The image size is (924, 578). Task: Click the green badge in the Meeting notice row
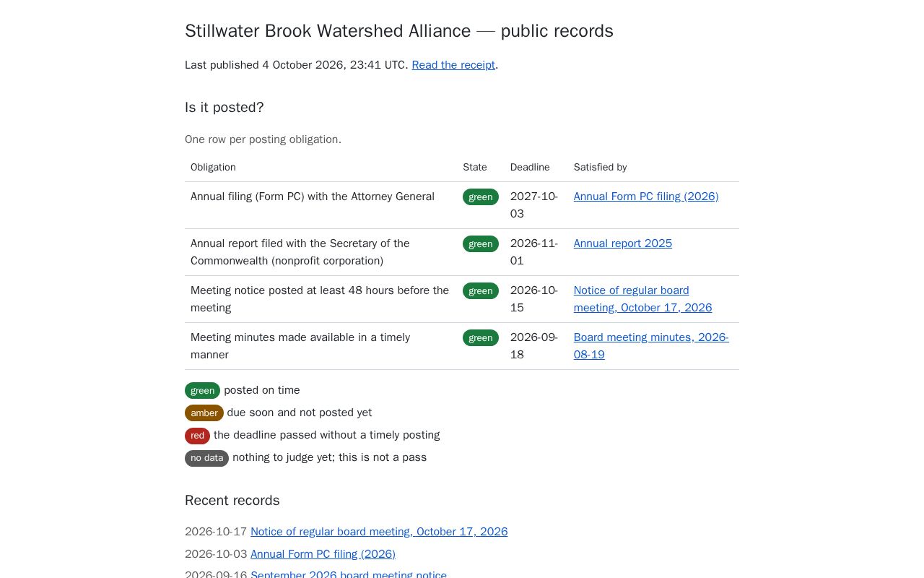pos(481,290)
